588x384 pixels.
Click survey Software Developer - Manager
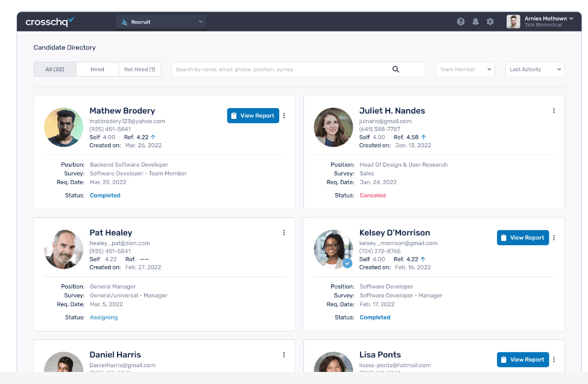click(400, 295)
